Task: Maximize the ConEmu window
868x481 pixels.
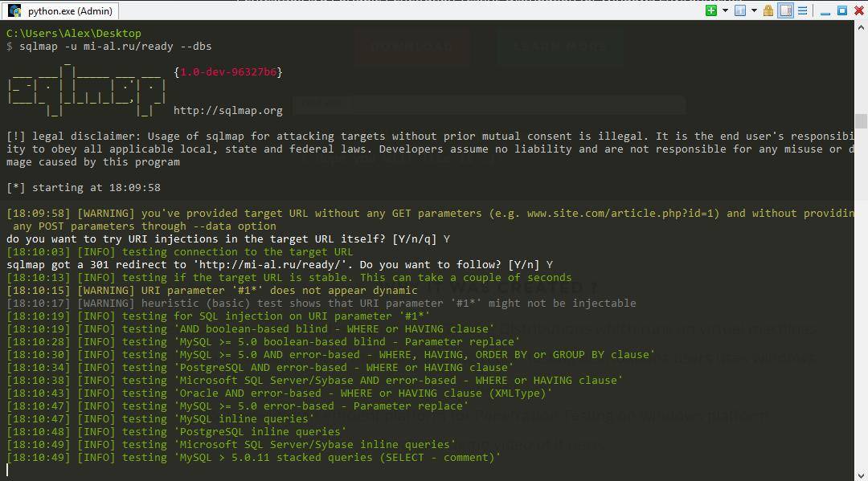Action: pyautogui.click(x=842, y=10)
